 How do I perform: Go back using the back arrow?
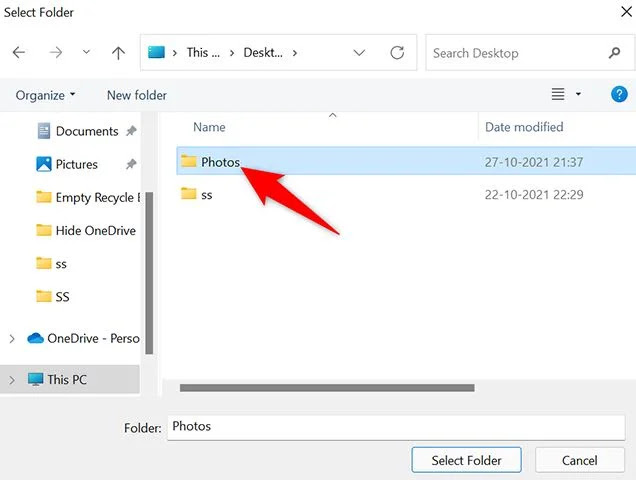tap(19, 52)
